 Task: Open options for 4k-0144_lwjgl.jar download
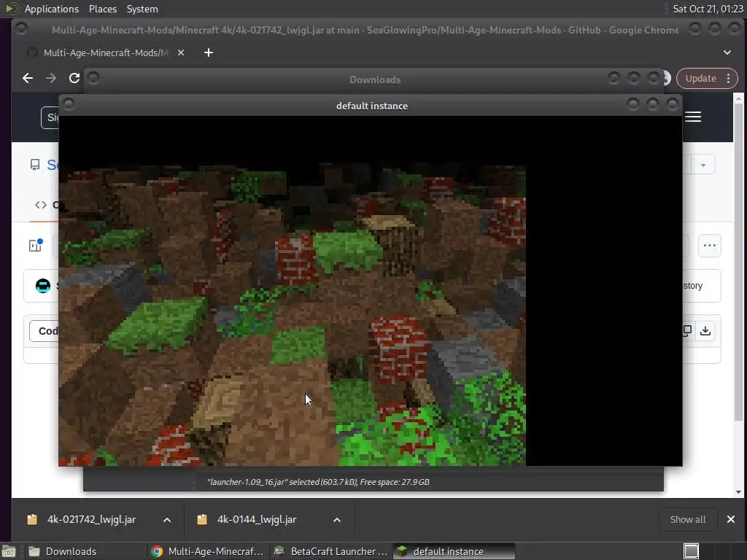(337, 520)
